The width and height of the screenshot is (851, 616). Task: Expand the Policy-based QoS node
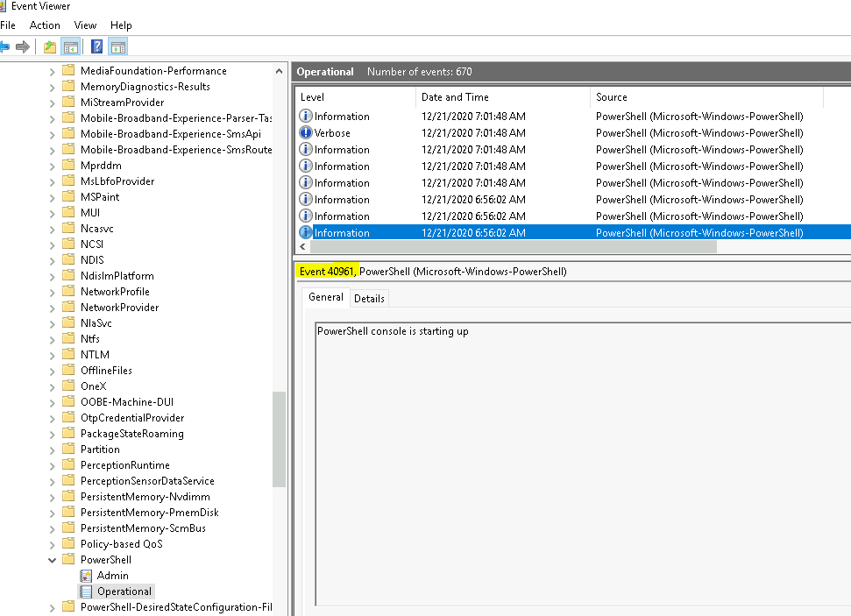point(52,545)
